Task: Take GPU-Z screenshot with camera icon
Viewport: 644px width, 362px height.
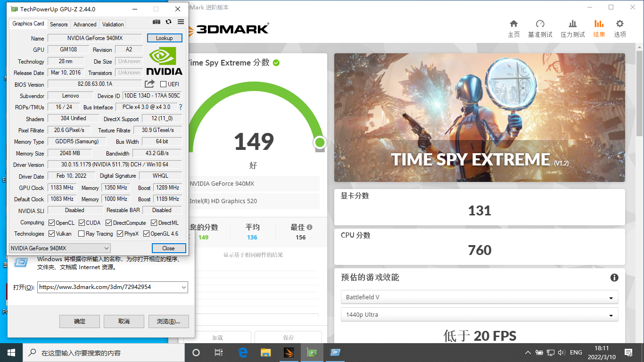Action: coord(157,22)
